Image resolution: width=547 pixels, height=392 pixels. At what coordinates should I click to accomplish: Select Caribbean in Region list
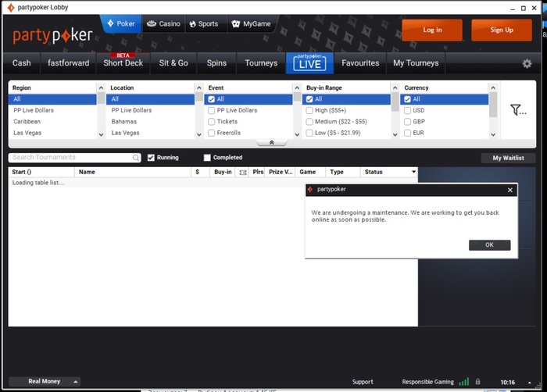pyautogui.click(x=52, y=122)
